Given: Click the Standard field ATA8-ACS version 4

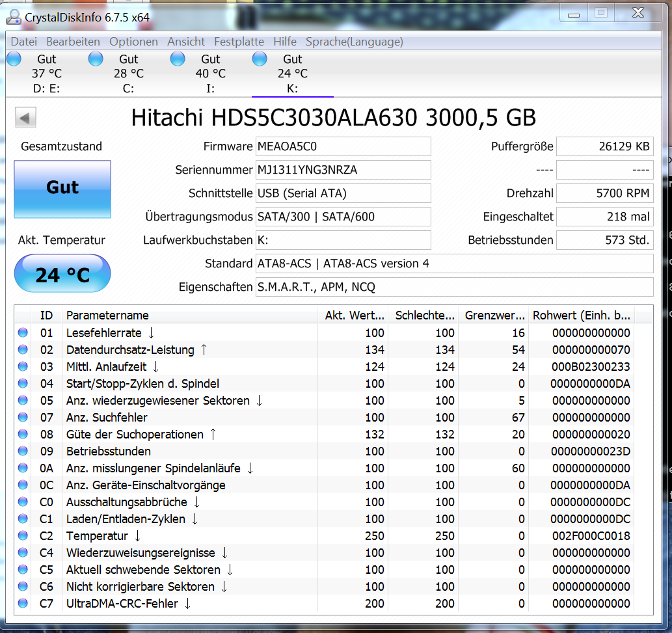Looking at the screenshot, I should (454, 263).
